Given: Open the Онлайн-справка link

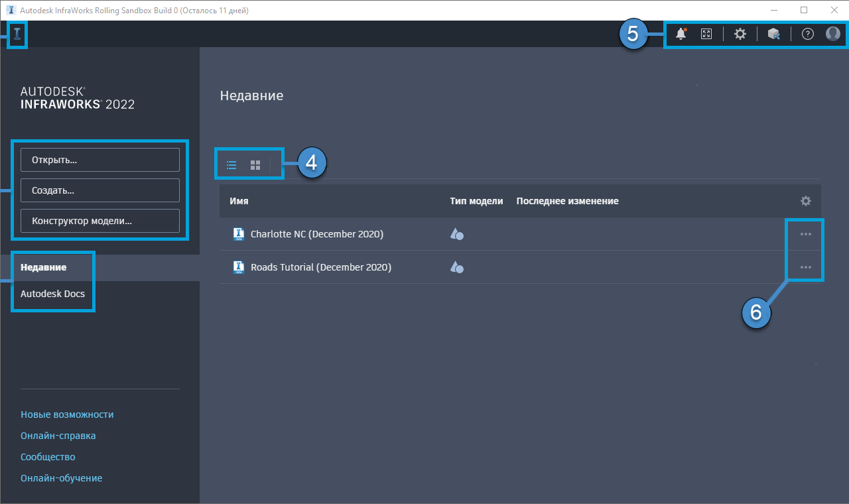Looking at the screenshot, I should (58, 436).
